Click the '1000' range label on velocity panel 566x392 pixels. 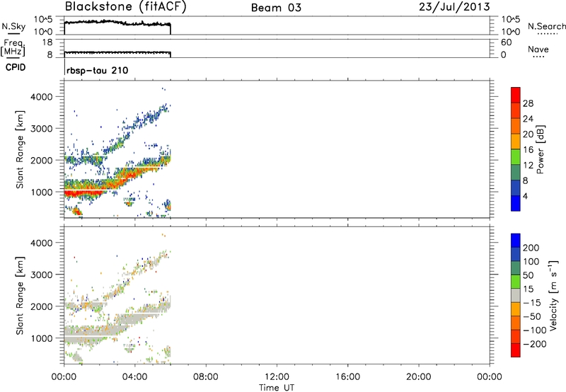coord(42,338)
